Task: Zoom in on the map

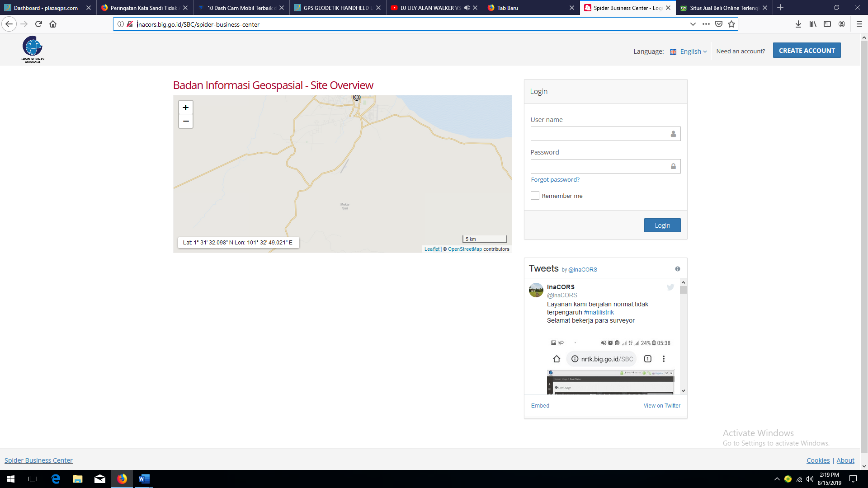Action: click(185, 108)
